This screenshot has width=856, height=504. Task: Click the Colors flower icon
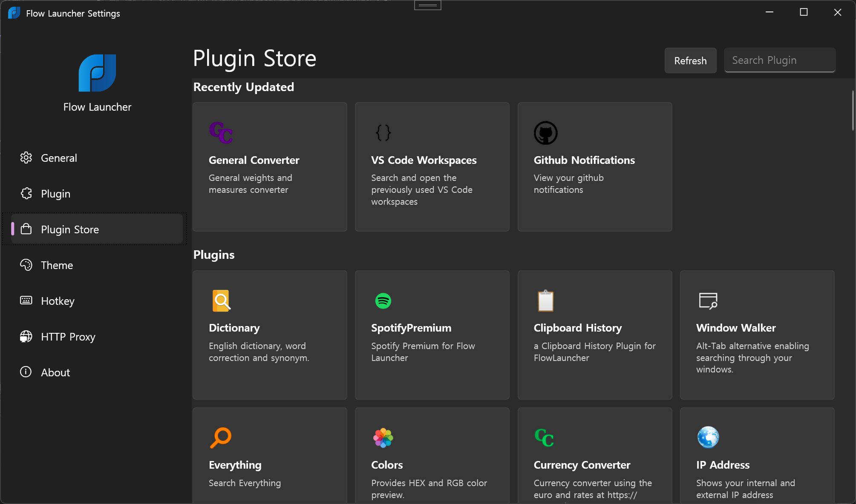pyautogui.click(x=383, y=438)
